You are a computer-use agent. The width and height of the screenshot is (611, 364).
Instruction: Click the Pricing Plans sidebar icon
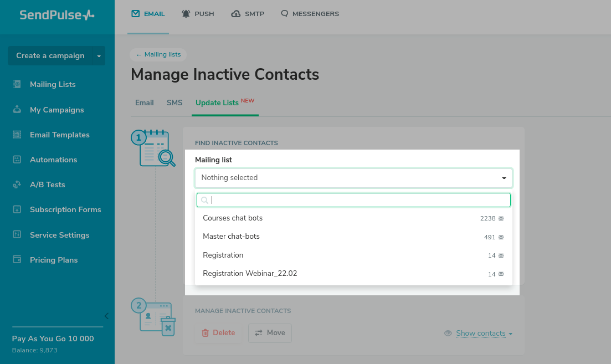(17, 260)
